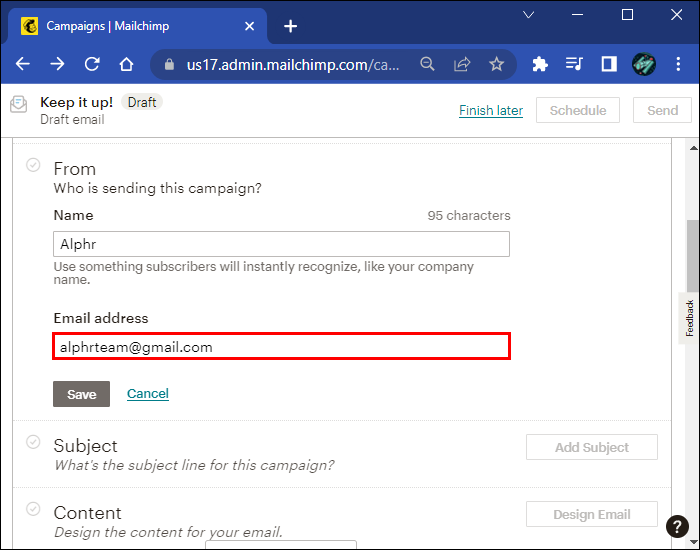The image size is (700, 550).
Task: Open the Feedback side tab
Action: (x=689, y=318)
